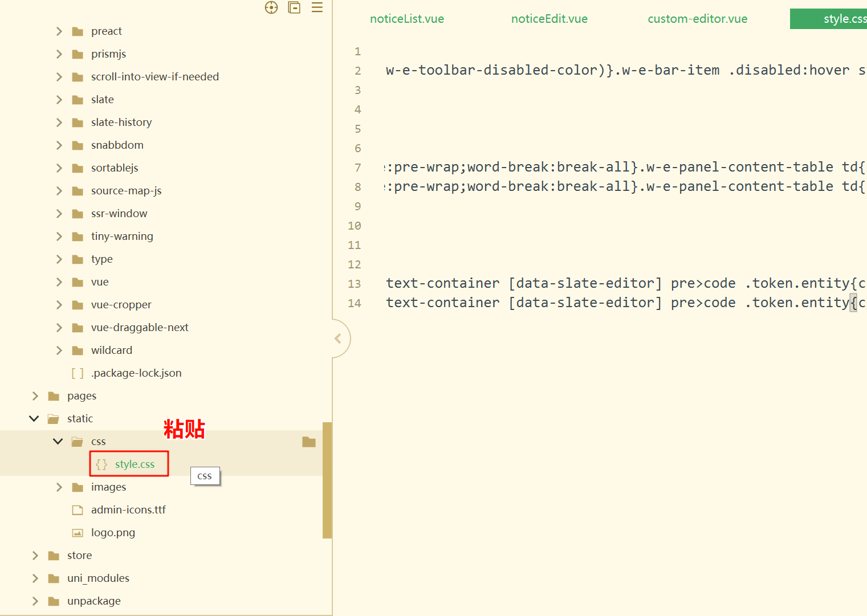Click line number 10 in gutter
Image resolution: width=867 pixels, height=616 pixels.
tap(355, 226)
